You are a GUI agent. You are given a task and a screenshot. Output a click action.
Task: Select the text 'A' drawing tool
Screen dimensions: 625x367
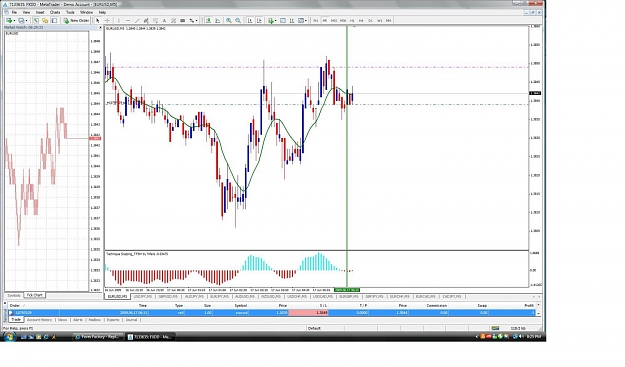164,20
